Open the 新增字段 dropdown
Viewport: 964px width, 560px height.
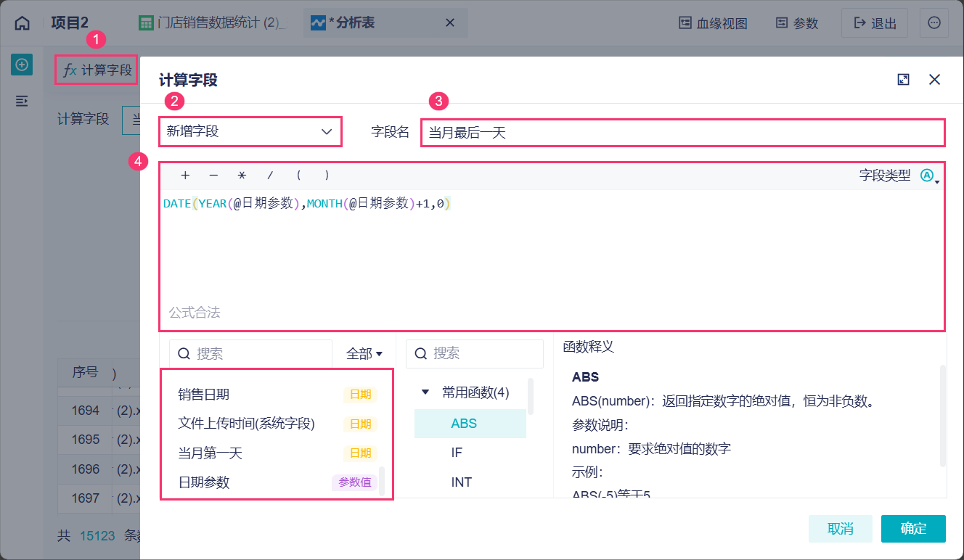pyautogui.click(x=250, y=131)
